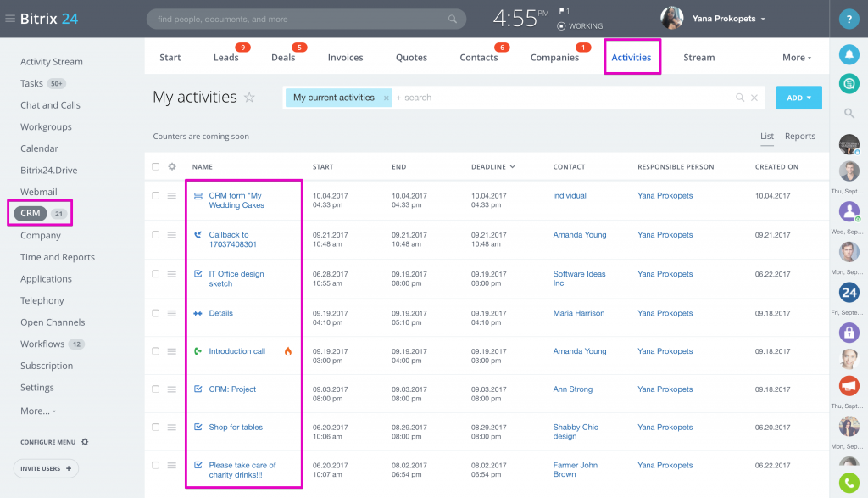The height and width of the screenshot is (498, 868).
Task: Check the Please take care of charity drinks row
Action: click(x=156, y=465)
